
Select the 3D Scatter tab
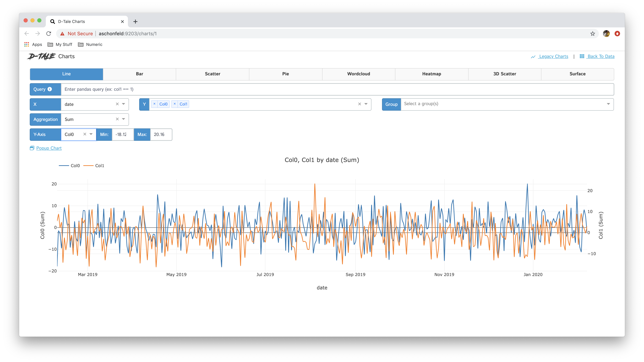tap(504, 74)
